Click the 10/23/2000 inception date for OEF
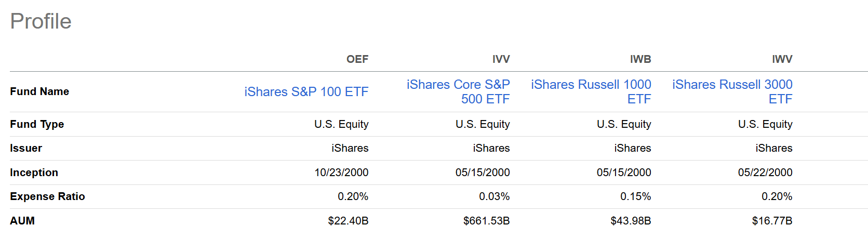Screen dimensions: 868x239 tap(341, 172)
